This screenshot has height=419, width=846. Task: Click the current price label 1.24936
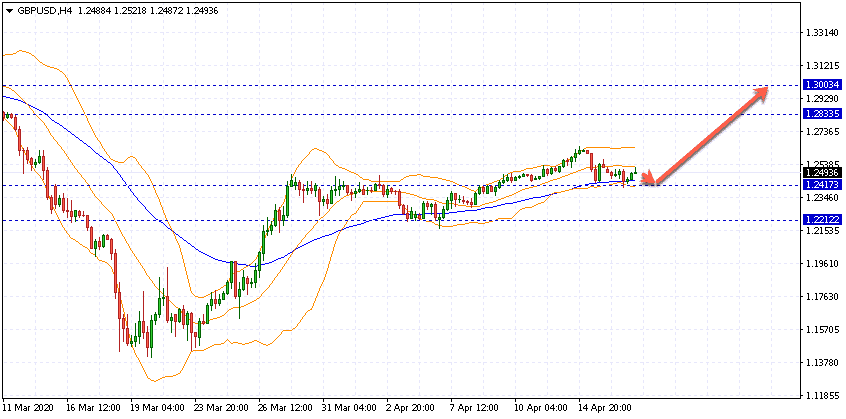tap(823, 173)
